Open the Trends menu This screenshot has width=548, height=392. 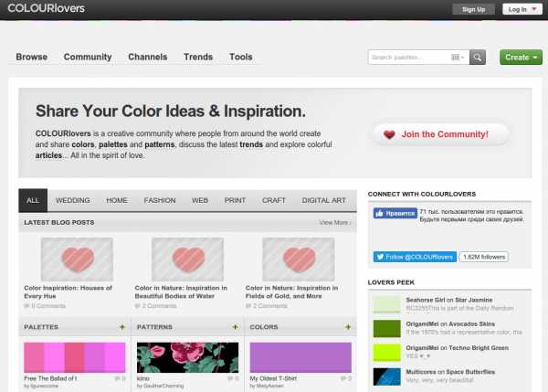tap(198, 57)
